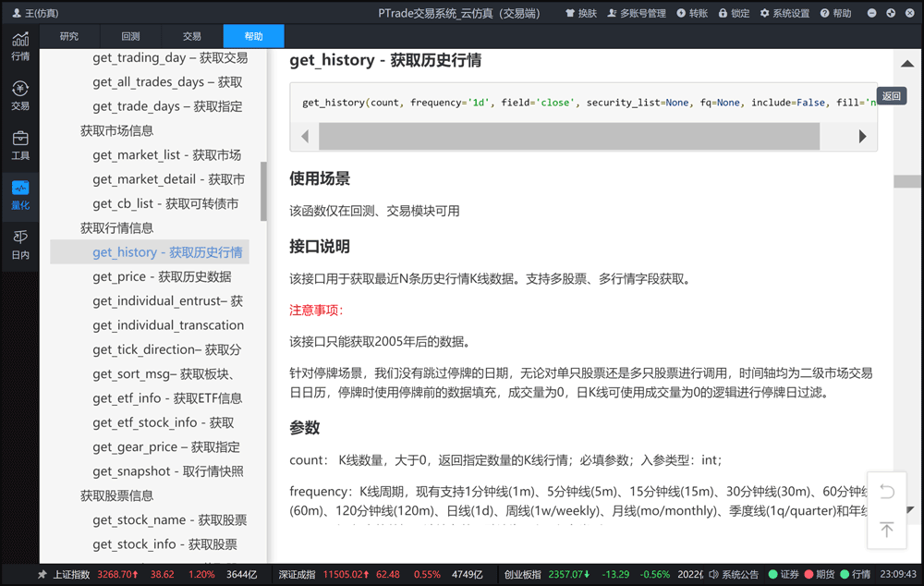924x586 pixels.
Task: Switch to the 交易 tab
Action: (191, 36)
